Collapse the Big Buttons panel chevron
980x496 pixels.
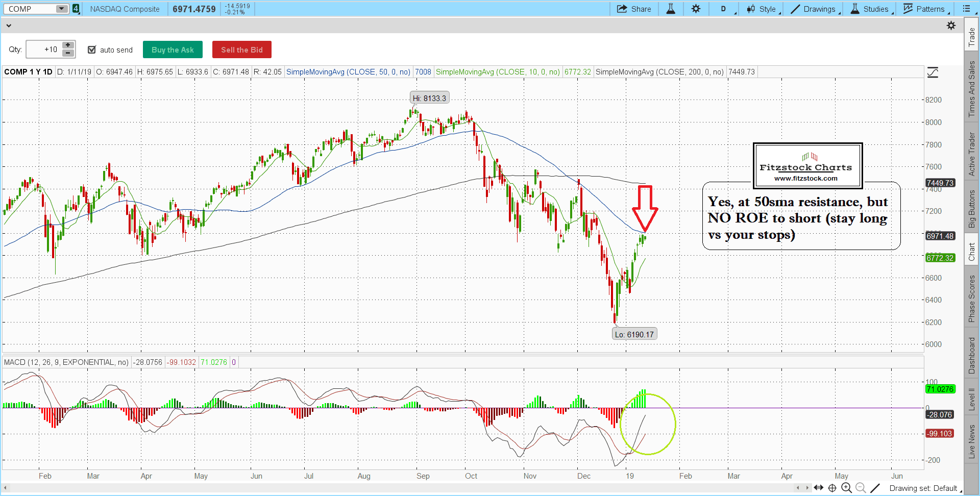(9, 26)
